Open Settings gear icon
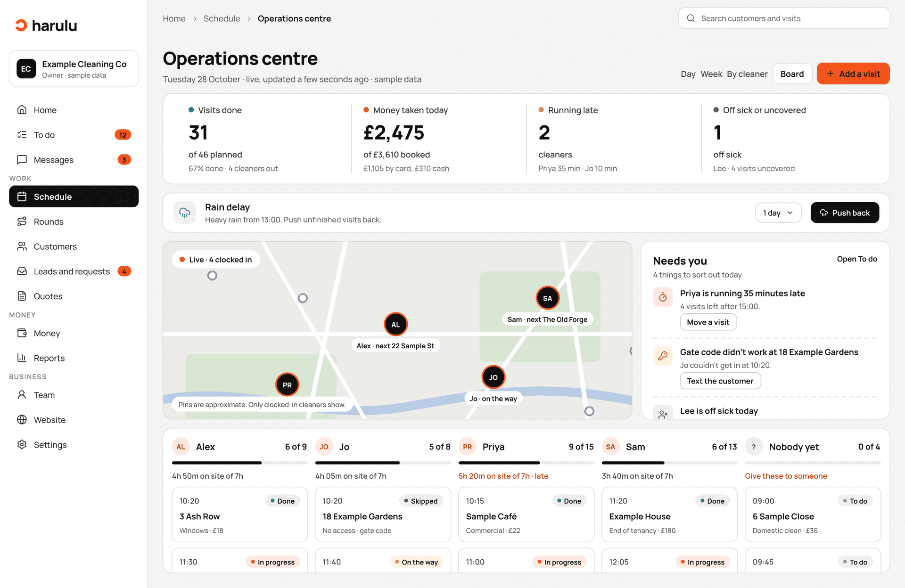 click(22, 445)
